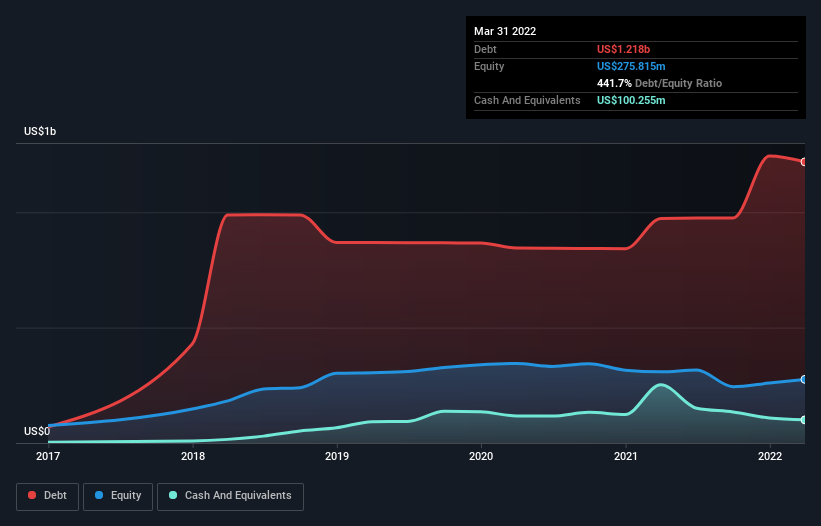Click the 441.7% Debt/Equity Ratio text
Viewport: 821px width, 526px height.
659,83
